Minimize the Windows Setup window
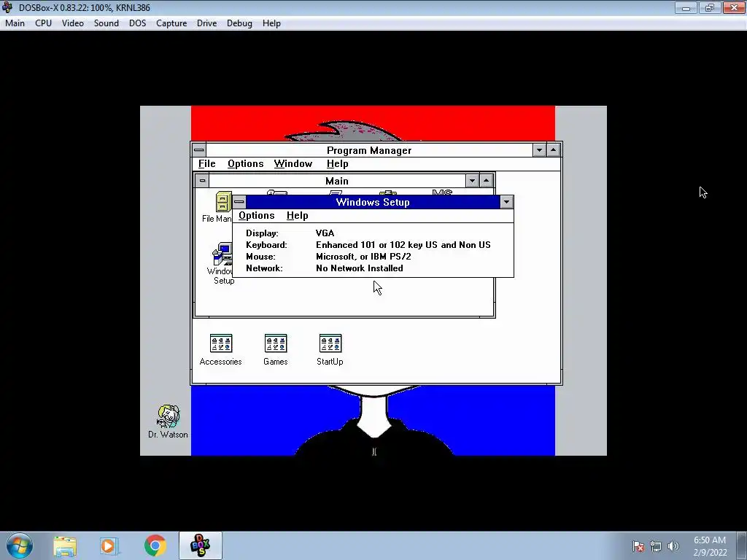Screen dimensions: 747x560 pyautogui.click(x=506, y=202)
